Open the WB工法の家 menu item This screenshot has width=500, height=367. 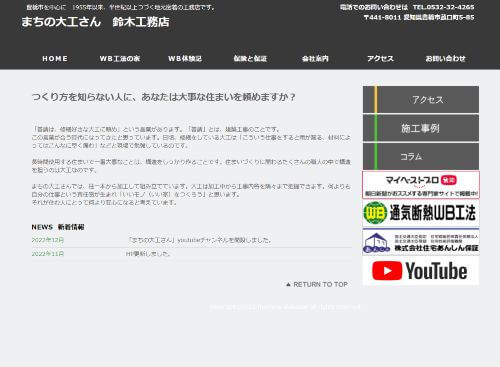pyautogui.click(x=120, y=59)
